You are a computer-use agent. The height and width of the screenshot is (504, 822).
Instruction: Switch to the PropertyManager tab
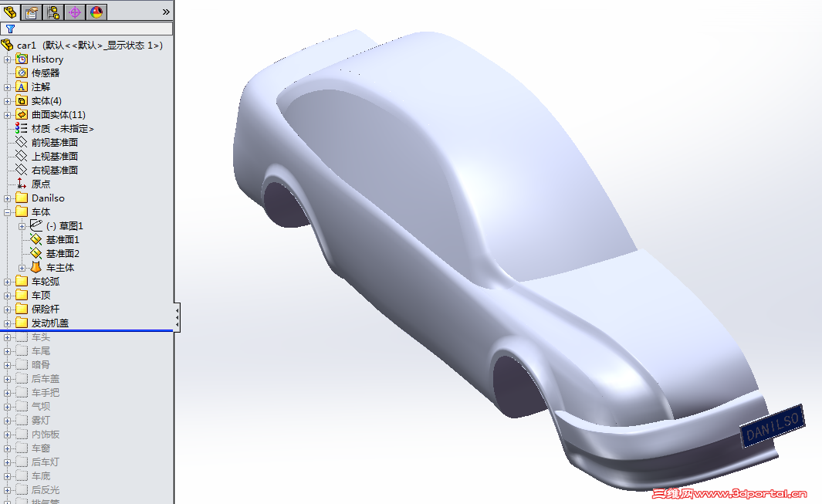click(x=32, y=12)
